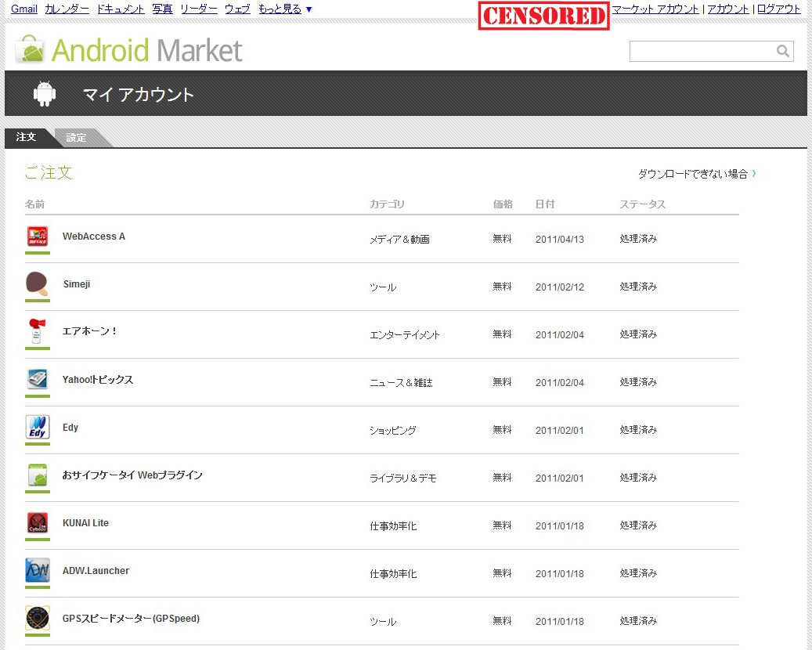The width and height of the screenshot is (812, 650).
Task: Open the アカウント link beside ログアウト
Action: 727,9
